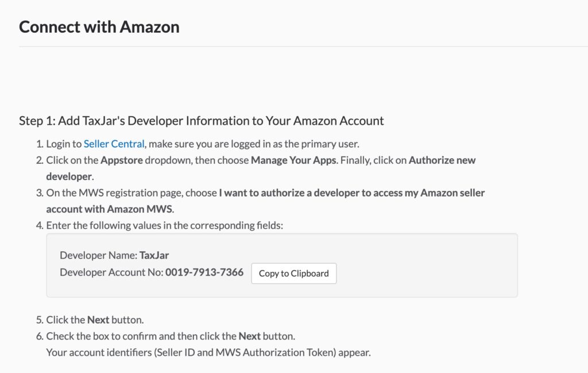Screen dimensions: 588x373
Task: Click the Developer Name label
Action: (x=98, y=255)
